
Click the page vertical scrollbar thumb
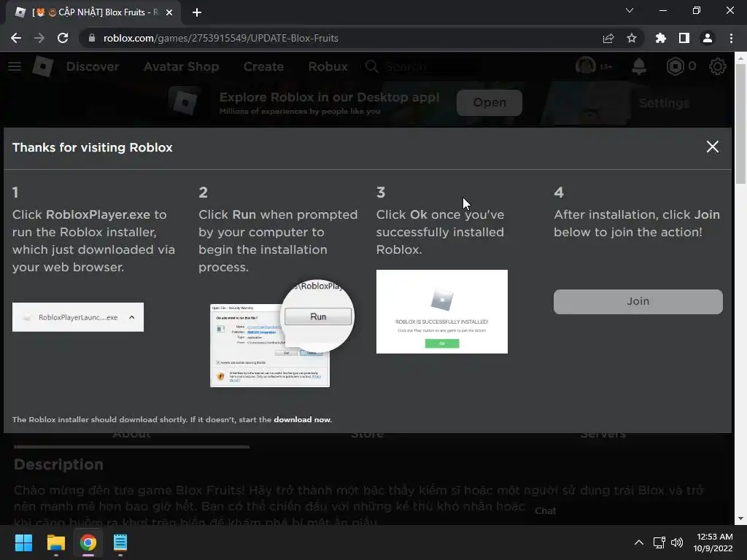pyautogui.click(x=740, y=122)
